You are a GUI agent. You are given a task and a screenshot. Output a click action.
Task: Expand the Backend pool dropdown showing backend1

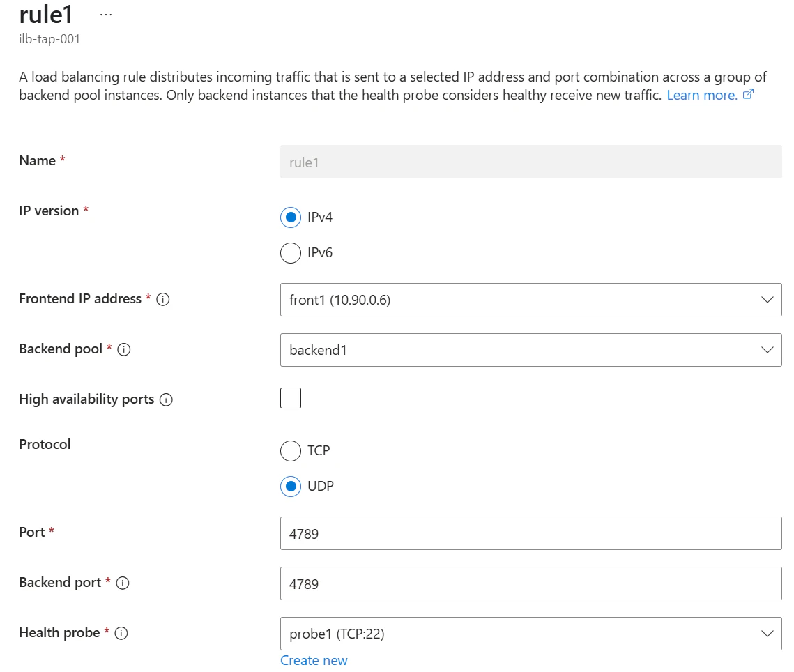[x=530, y=350]
